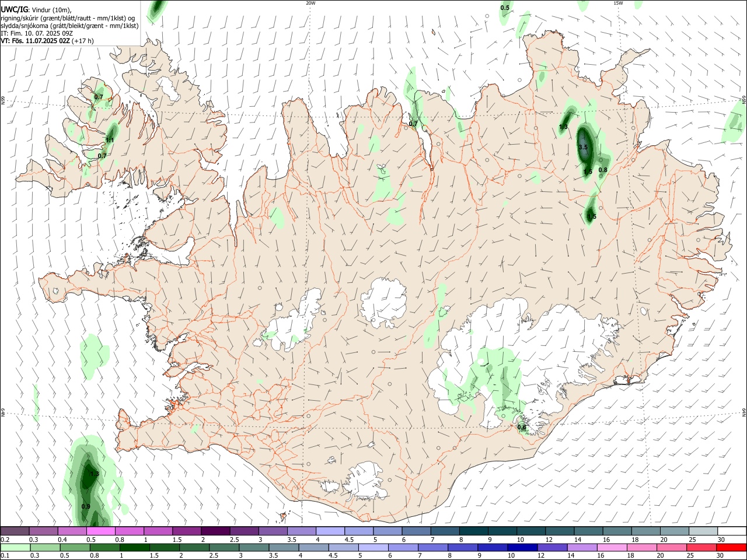Click the darkest green rain swatch labeled 1

[x=134, y=547]
